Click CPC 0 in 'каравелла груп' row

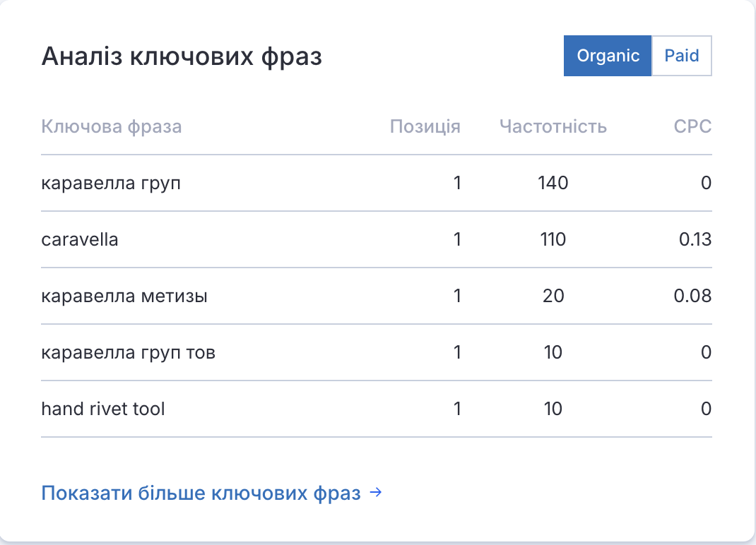(x=706, y=183)
